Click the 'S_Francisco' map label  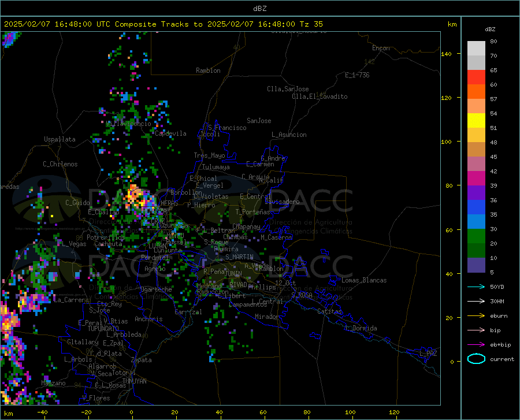click(227, 128)
